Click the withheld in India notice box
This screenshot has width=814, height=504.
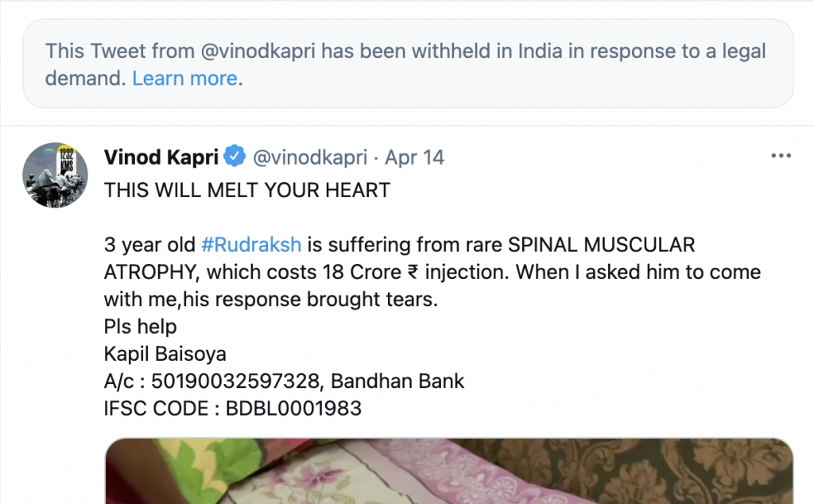pyautogui.click(x=407, y=64)
